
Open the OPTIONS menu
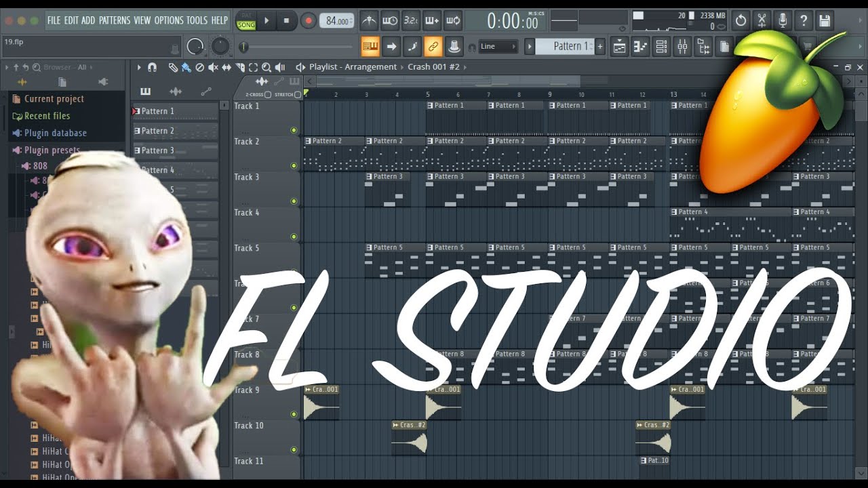pos(169,20)
